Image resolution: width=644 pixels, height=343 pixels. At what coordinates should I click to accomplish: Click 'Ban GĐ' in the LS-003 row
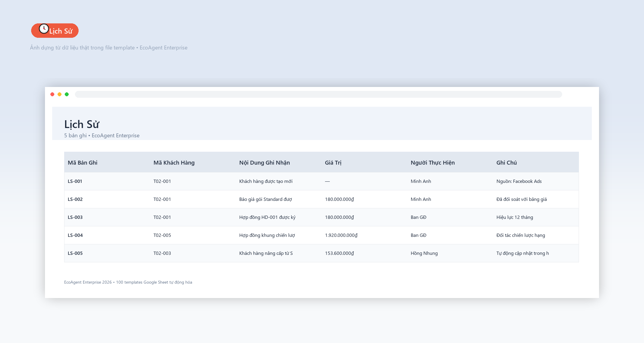pyautogui.click(x=419, y=217)
